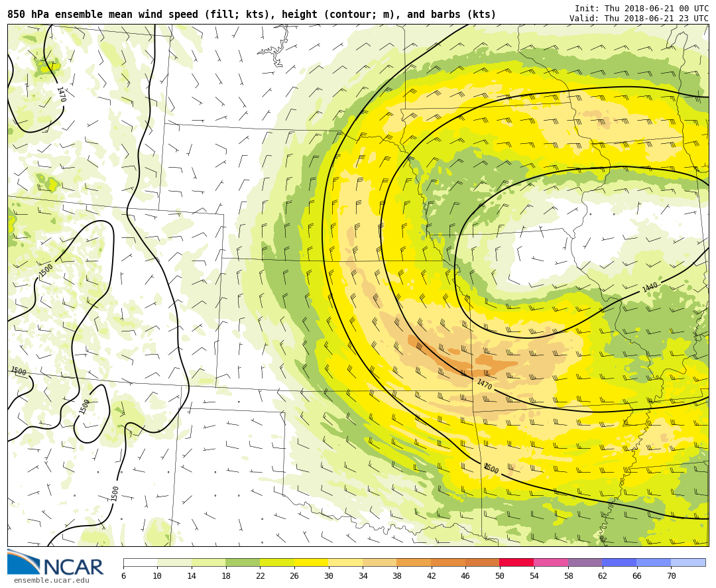Pick the white 6-10 kts colorbar swatch
This screenshot has width=716, height=588.
click(x=140, y=562)
